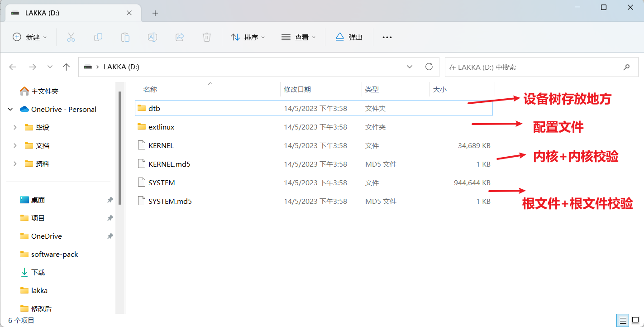
Task: Click the LAKKA (D:) breadcrumb in address bar
Action: (121, 67)
